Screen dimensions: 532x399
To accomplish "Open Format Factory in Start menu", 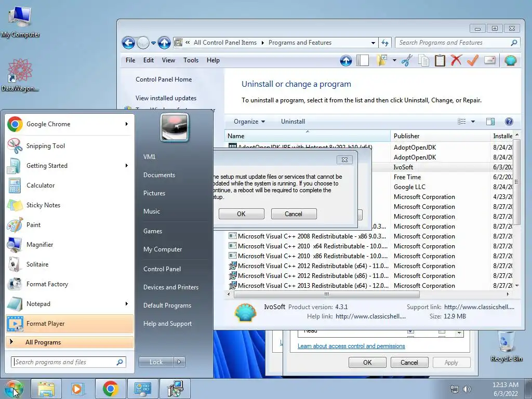I will [x=70, y=284].
